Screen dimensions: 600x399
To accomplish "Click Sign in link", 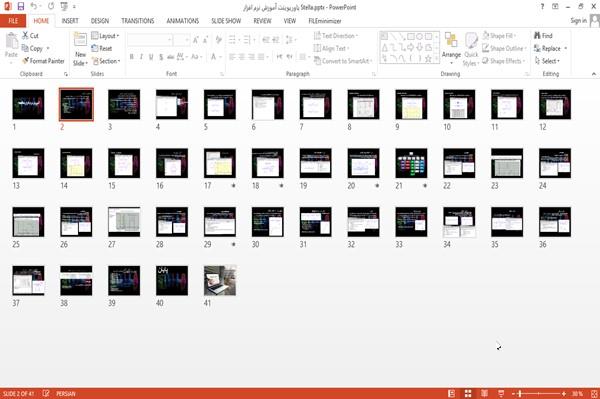I will tap(578, 21).
